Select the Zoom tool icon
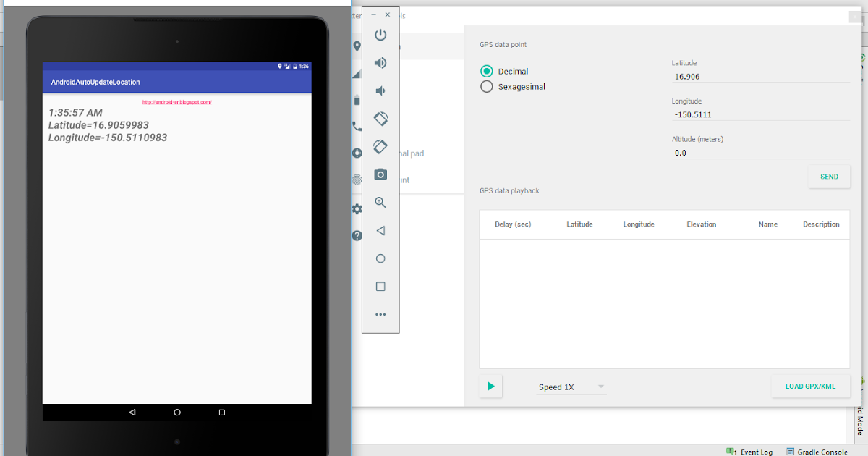Screen dimensions: 868x456 tap(380, 203)
